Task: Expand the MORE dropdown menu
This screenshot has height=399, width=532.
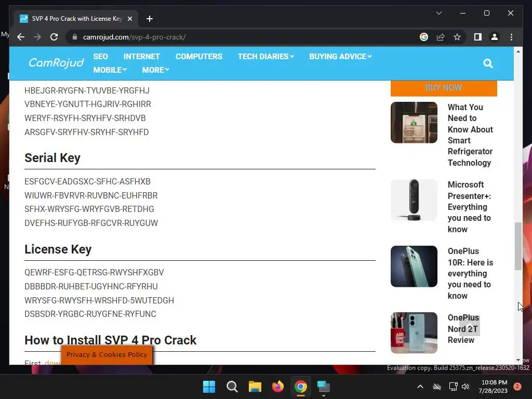Action: pos(155,70)
